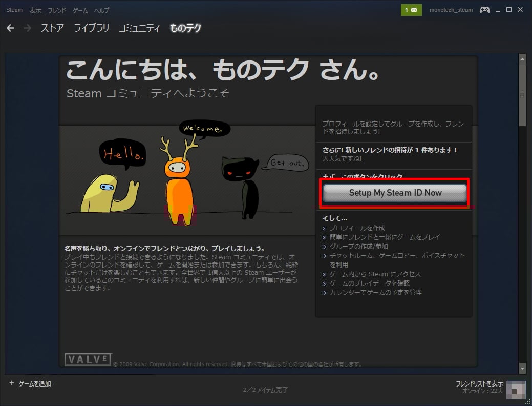Open the フレンド menu
The image size is (532, 406).
(x=57, y=10)
